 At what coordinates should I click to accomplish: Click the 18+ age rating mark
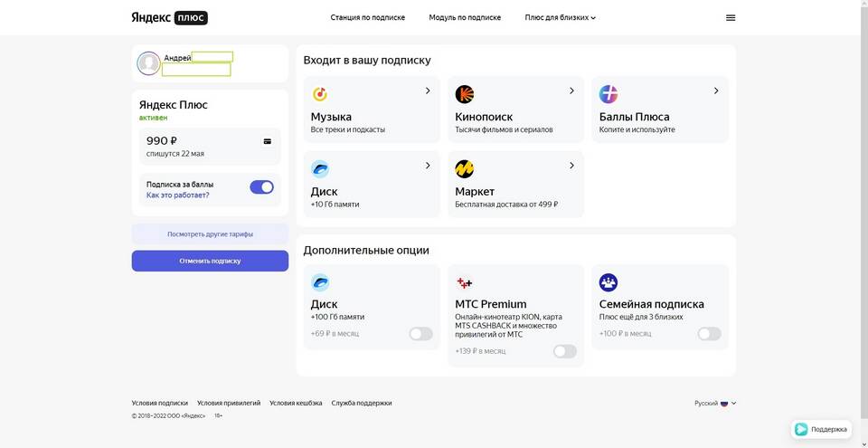[219, 415]
